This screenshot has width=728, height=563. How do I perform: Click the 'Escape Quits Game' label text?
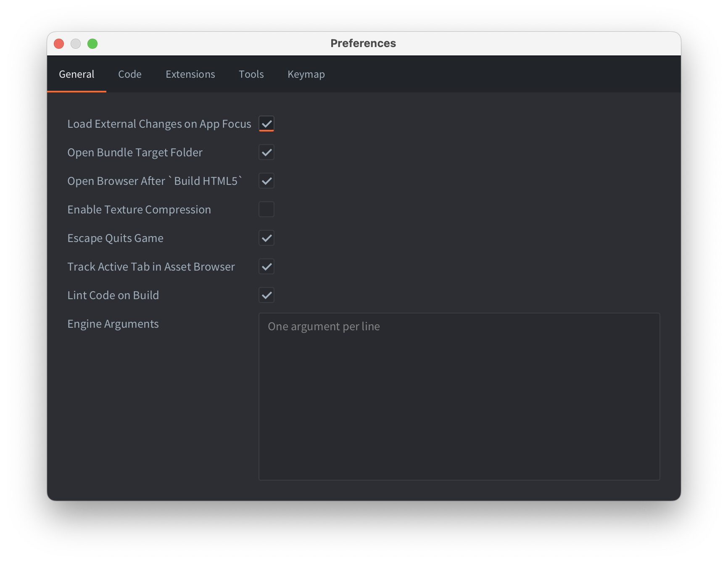point(115,238)
